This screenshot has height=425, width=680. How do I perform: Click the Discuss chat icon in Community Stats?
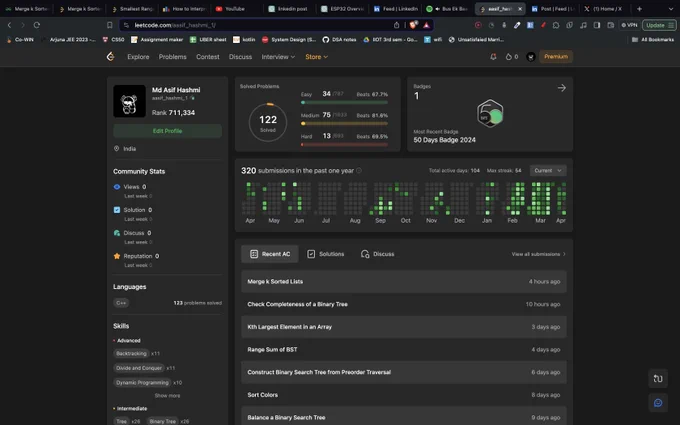117,233
